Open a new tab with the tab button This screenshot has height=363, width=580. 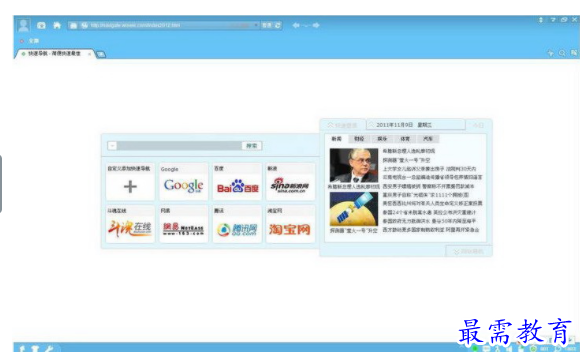[101, 54]
